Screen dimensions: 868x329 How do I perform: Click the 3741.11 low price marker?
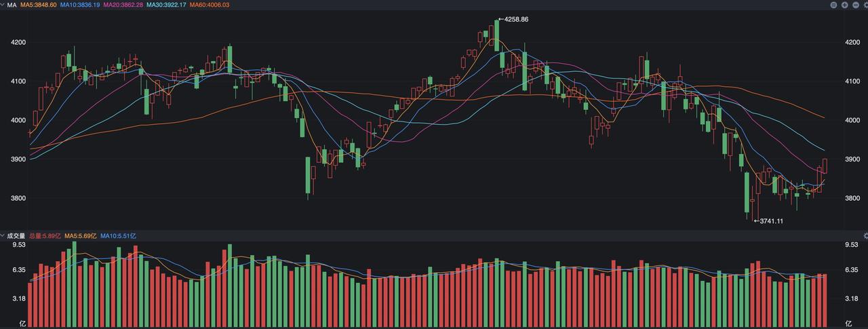(x=769, y=220)
